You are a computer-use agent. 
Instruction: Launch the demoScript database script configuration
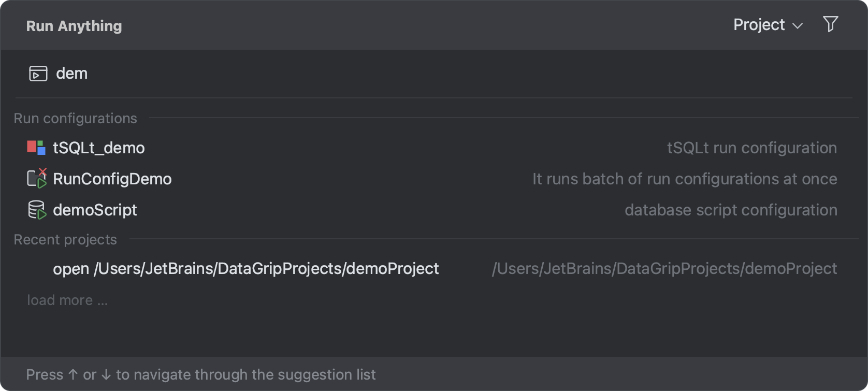95,210
